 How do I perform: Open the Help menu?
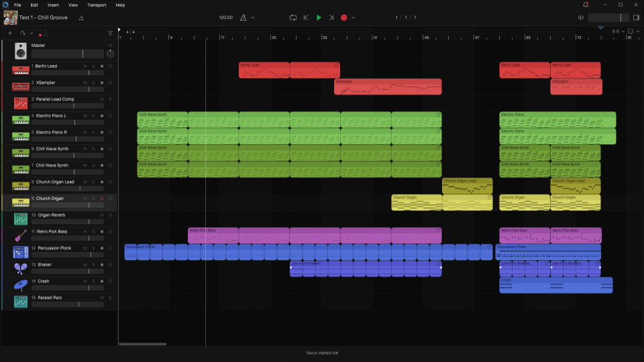pyautogui.click(x=120, y=5)
